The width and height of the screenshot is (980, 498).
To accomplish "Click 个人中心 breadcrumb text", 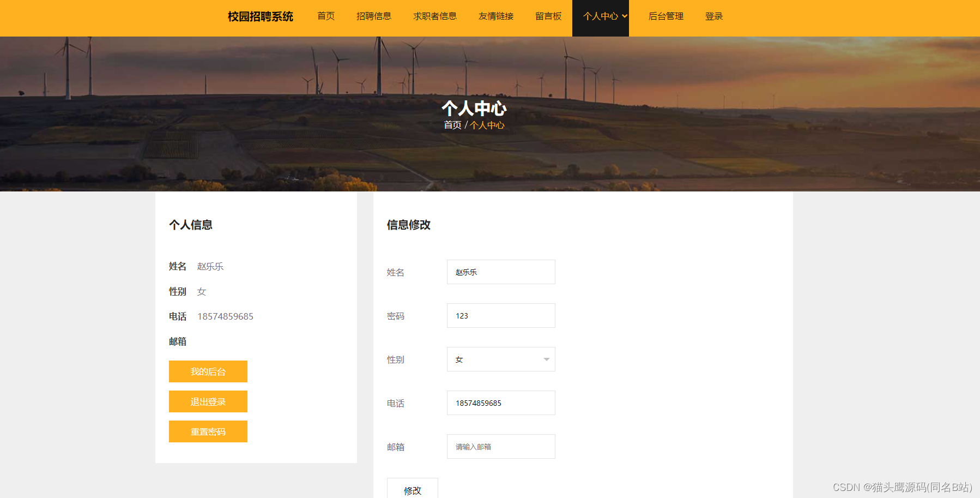I will click(487, 125).
